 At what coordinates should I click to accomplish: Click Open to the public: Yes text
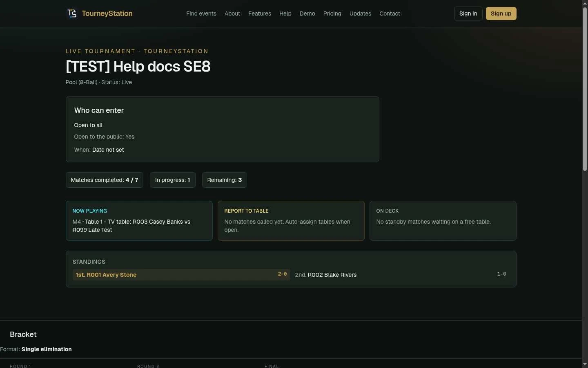[x=104, y=137]
